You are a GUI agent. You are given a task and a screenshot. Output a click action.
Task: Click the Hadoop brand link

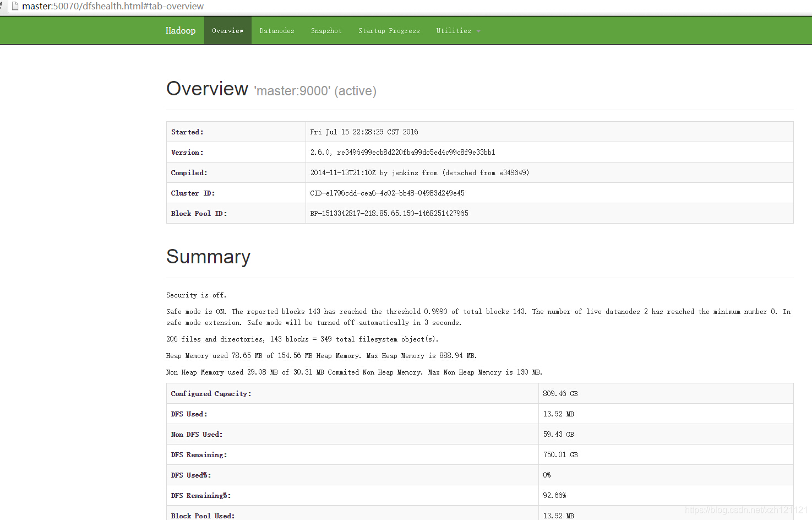pyautogui.click(x=181, y=30)
